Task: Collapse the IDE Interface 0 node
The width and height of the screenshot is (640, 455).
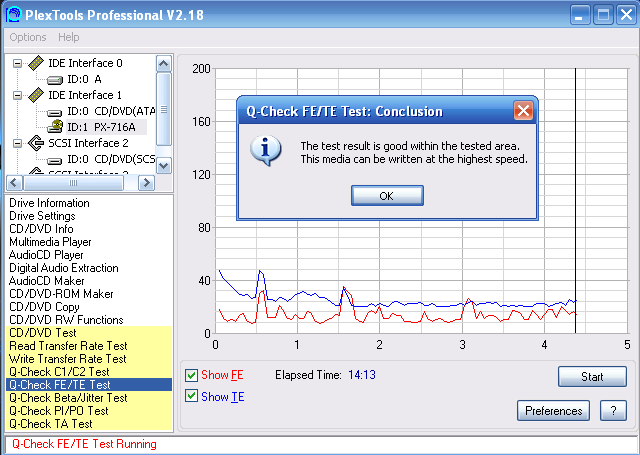Action: click(17, 63)
